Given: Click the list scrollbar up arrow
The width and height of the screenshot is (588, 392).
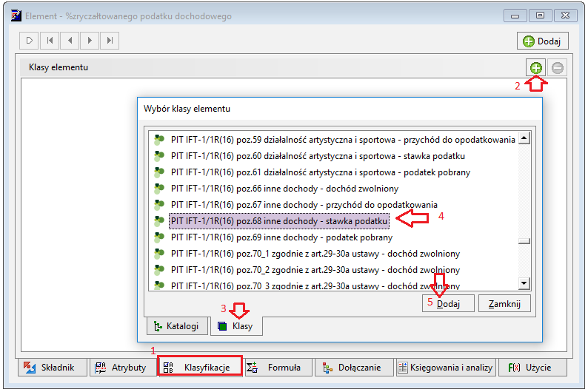Looking at the screenshot, I should pyautogui.click(x=524, y=138).
